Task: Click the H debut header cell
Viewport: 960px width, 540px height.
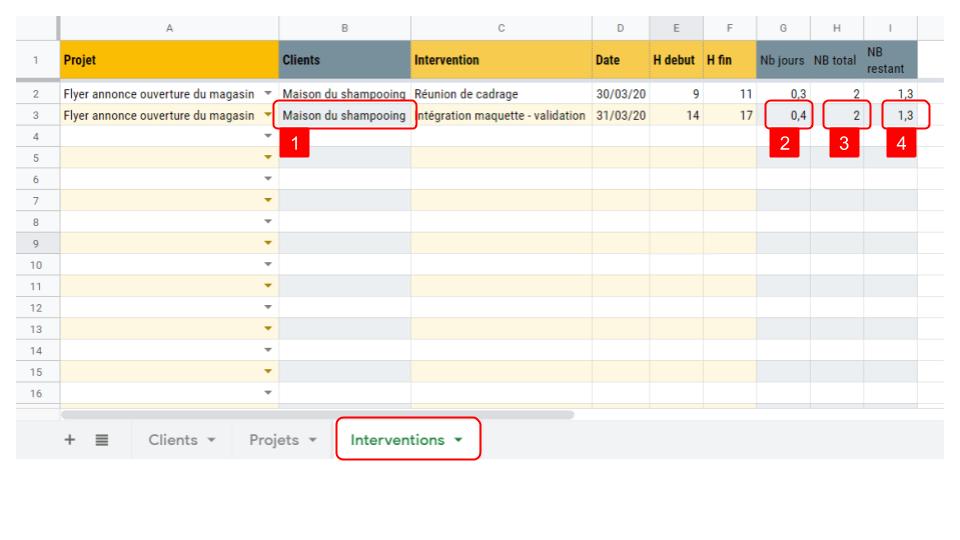Action: 677,60
